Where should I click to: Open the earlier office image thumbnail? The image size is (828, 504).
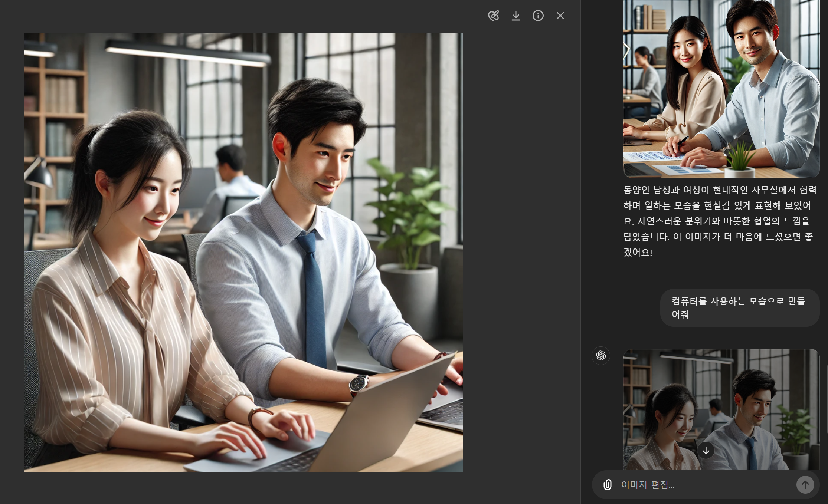(721, 89)
